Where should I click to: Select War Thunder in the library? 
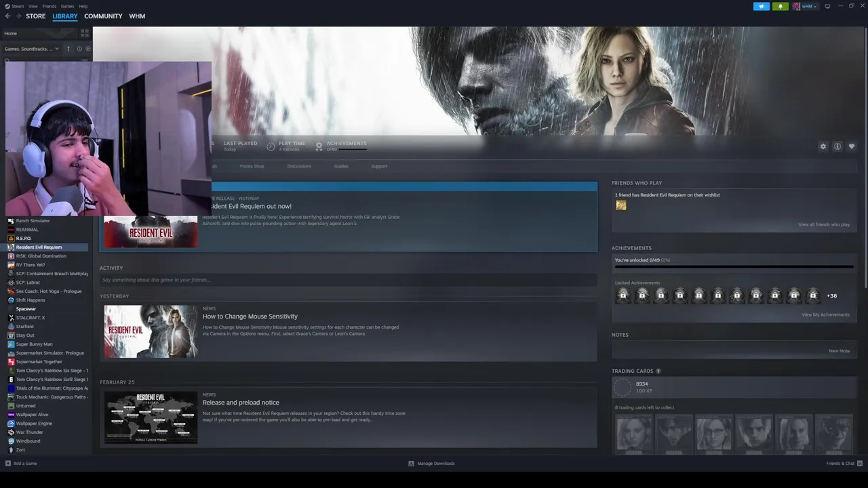pos(29,432)
